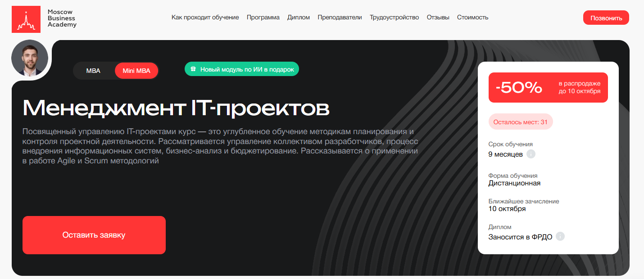
Task: Open the Как проходит обучение menu item
Action: [205, 18]
